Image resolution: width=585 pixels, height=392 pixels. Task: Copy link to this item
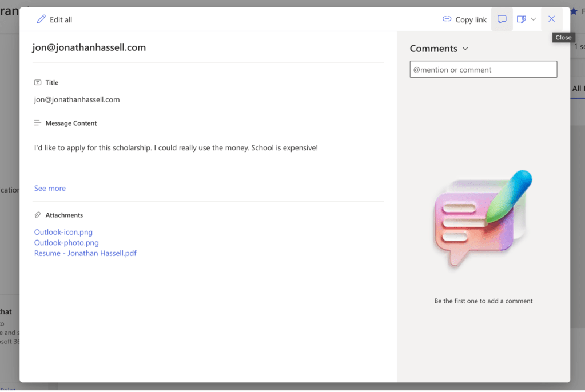click(x=464, y=19)
